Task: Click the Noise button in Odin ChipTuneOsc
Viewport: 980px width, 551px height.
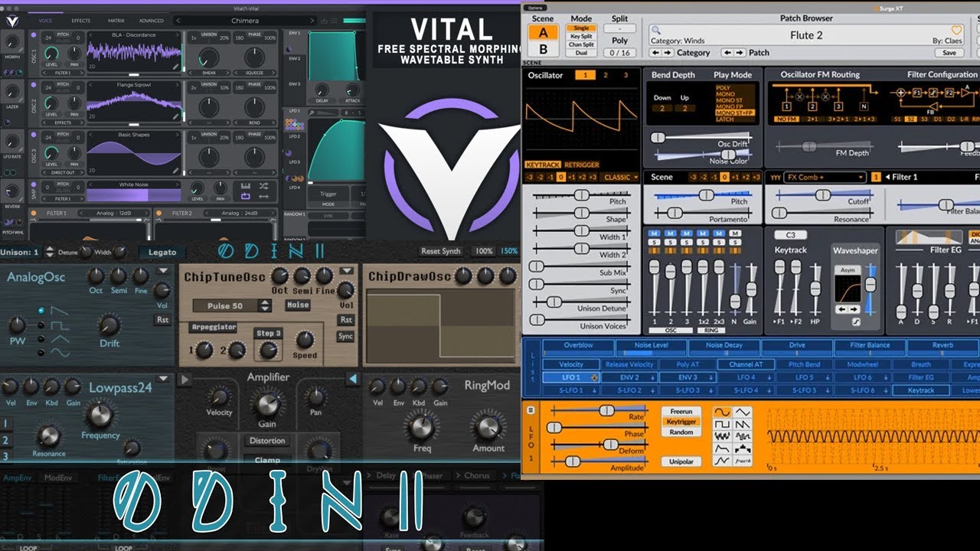Action: click(298, 305)
